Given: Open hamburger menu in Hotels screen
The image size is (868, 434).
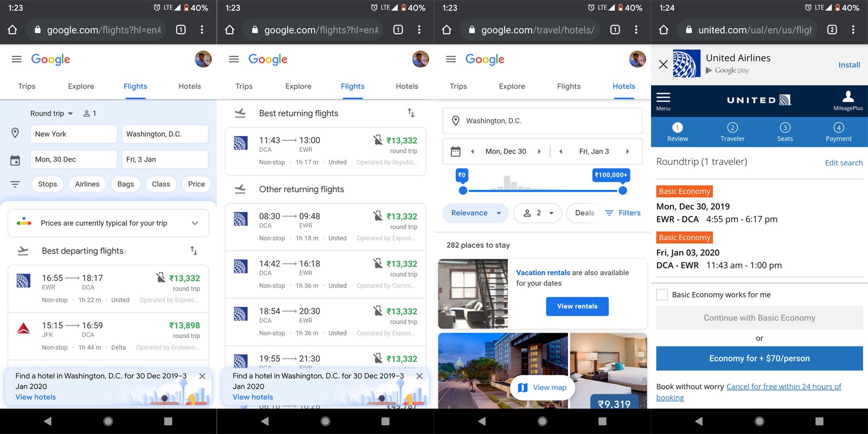Looking at the screenshot, I should pos(451,59).
